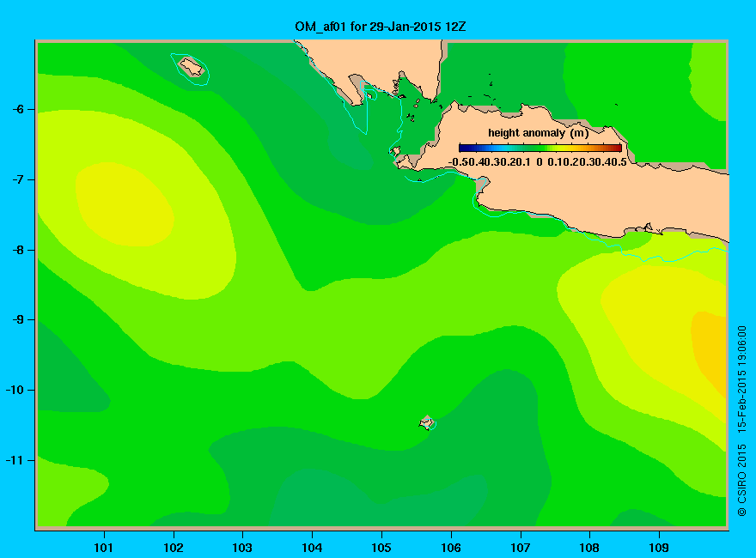Click the "© CSIRO 2015 15-Feb-2015 19:06:00" vertical text
Image resolution: width=756 pixels, height=558 pixels.
pos(741,421)
